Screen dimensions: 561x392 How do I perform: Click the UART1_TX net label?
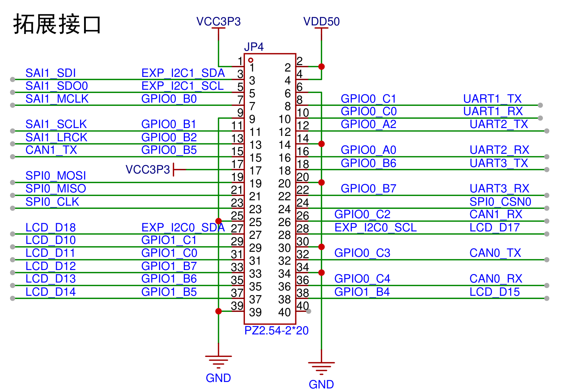tap(492, 99)
